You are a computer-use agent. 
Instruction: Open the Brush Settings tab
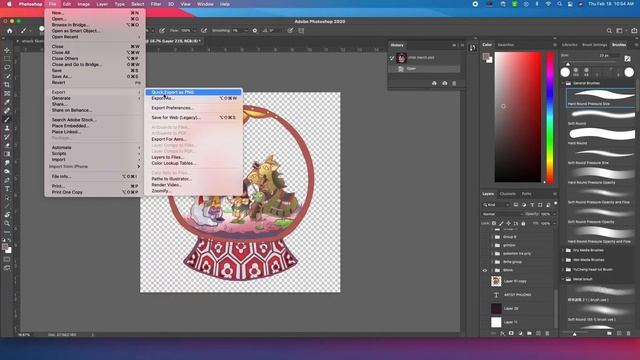(x=594, y=45)
